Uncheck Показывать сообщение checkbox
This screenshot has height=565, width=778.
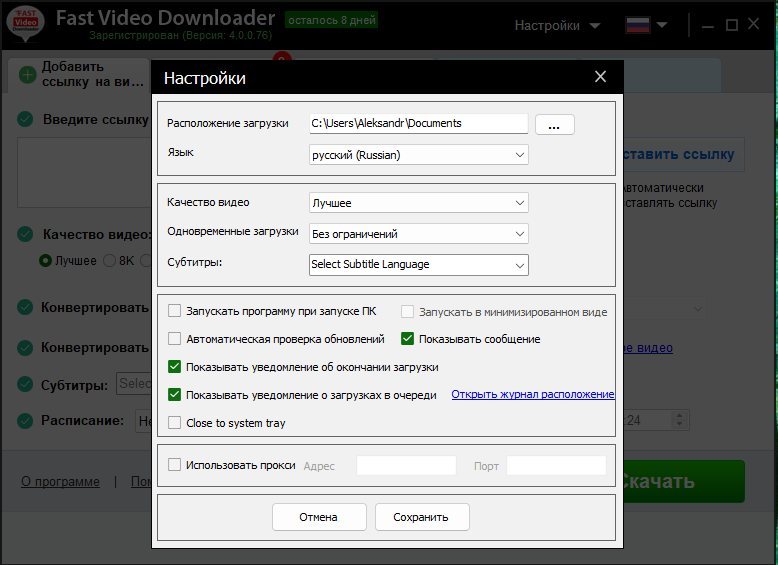tap(408, 339)
